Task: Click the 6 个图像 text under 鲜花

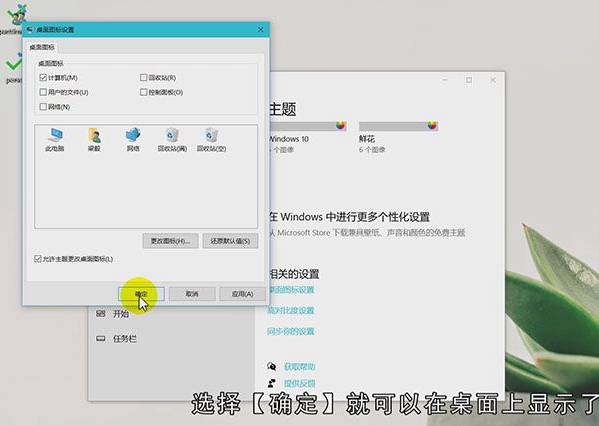Action: coord(372,150)
